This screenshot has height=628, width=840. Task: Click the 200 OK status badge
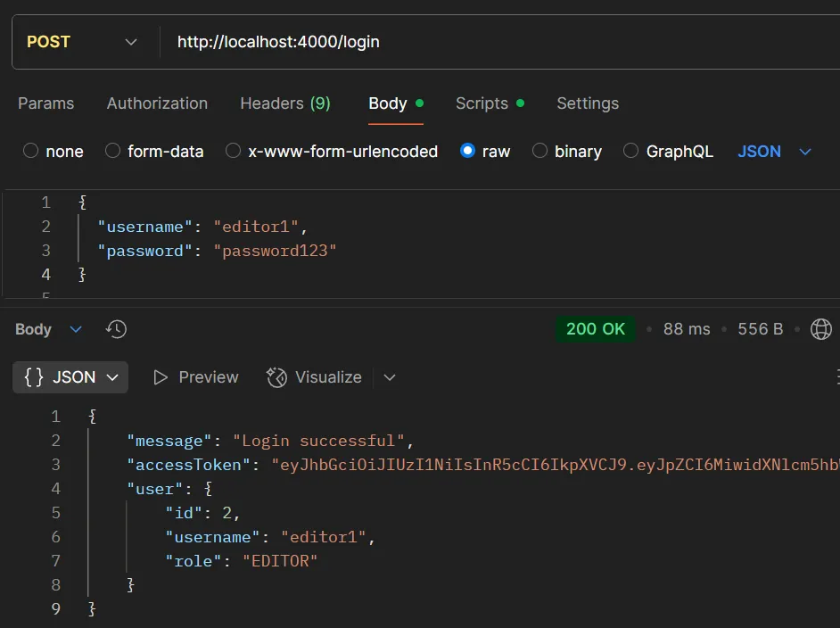point(595,328)
